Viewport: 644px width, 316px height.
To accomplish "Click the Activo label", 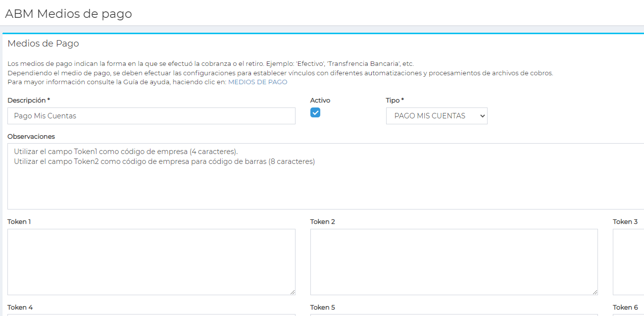I will [320, 101].
